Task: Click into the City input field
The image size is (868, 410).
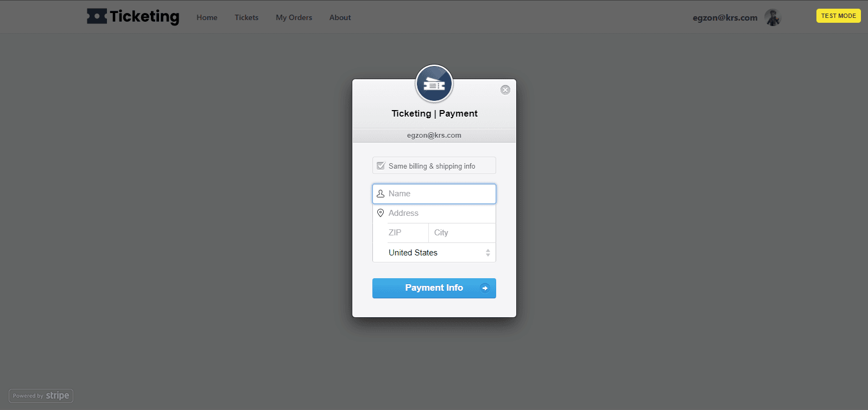Action: click(x=462, y=233)
